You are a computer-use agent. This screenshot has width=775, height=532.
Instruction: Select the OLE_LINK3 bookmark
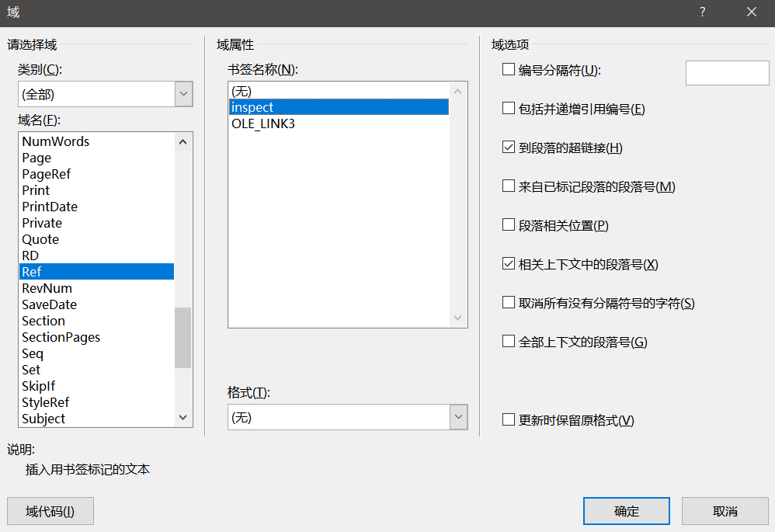(x=264, y=123)
